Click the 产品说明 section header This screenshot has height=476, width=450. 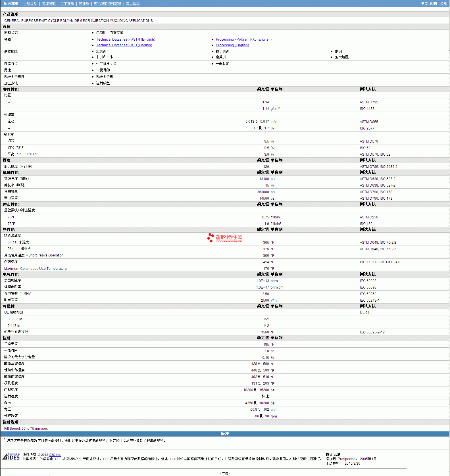(x=11, y=14)
